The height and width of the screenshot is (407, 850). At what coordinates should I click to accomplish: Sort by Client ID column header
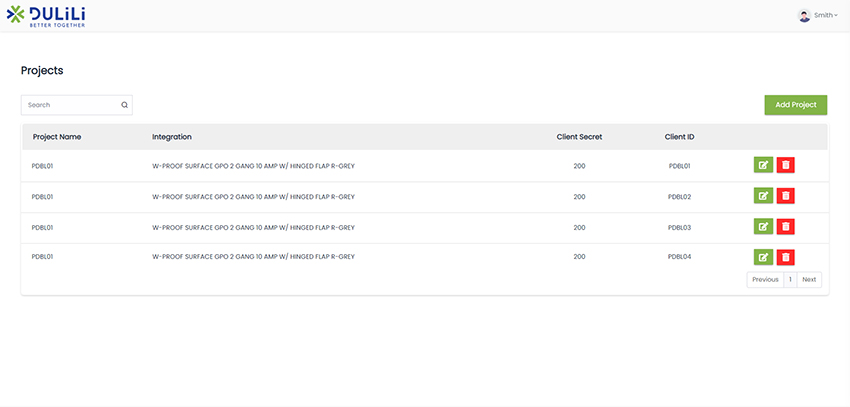(x=679, y=137)
